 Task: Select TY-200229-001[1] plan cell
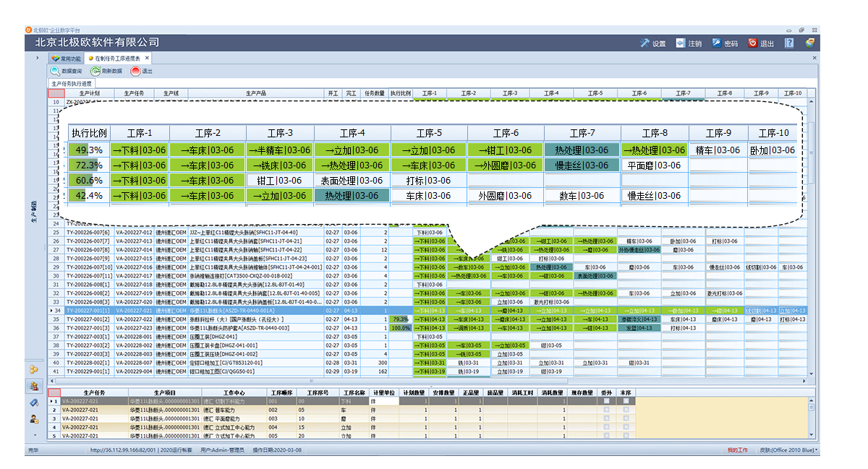pos(90,371)
